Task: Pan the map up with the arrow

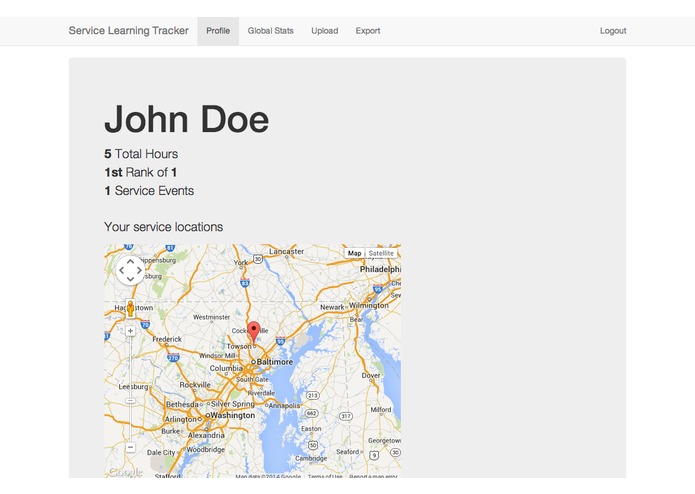Action: point(130,261)
